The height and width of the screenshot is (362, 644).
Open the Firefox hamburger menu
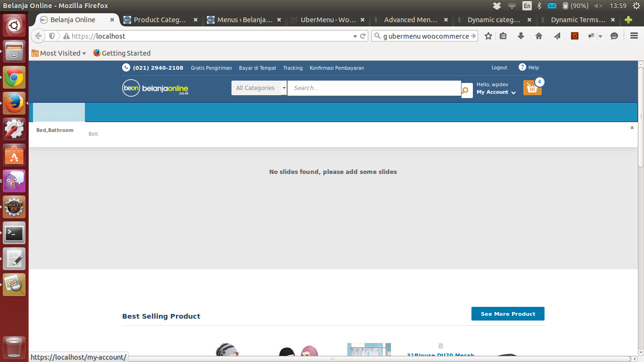coord(634,36)
